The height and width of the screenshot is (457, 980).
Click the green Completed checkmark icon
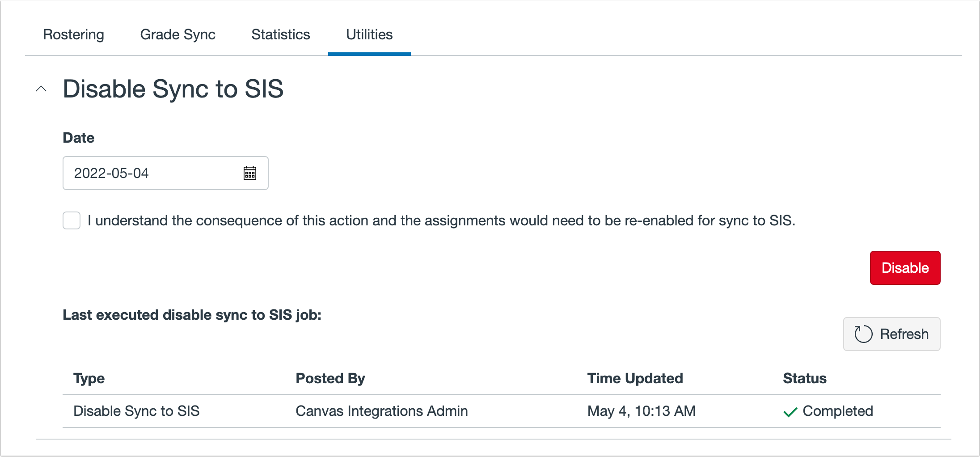(x=790, y=412)
